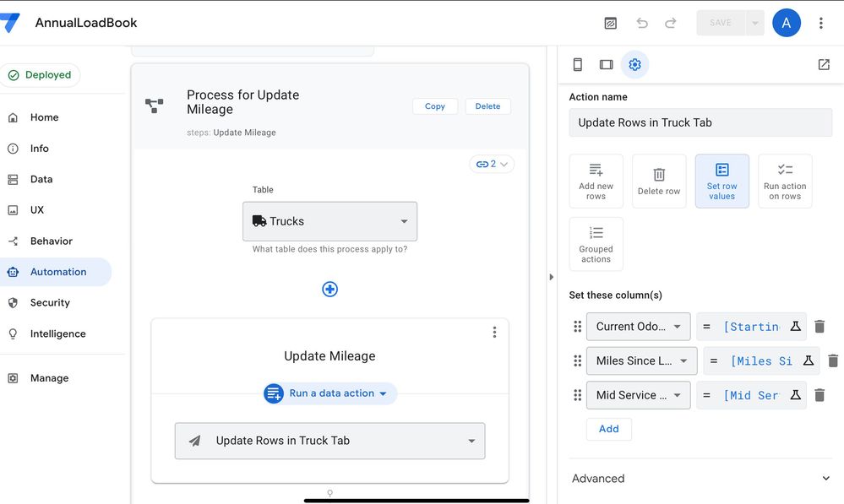Click the Process for Update Mileage title
This screenshot has width=844, height=504.
coord(242,102)
